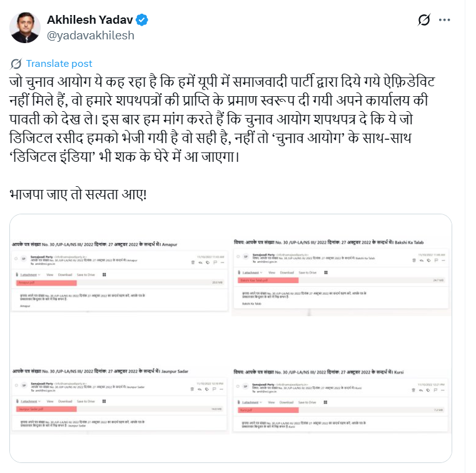Open the three-dot more options menu

pos(445,20)
